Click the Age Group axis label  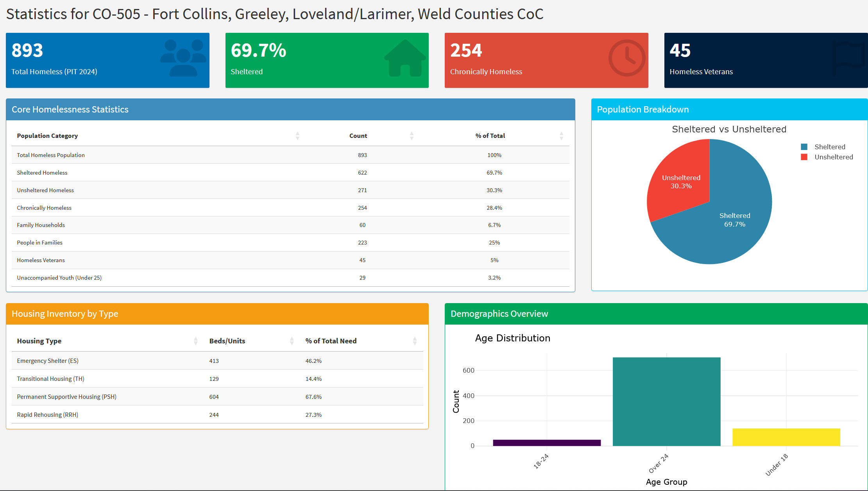pos(666,482)
